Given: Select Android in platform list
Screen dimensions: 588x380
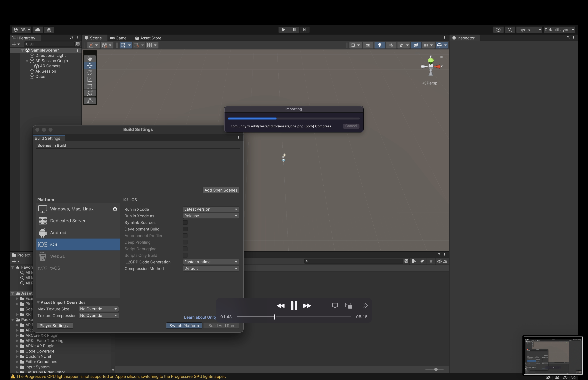Looking at the screenshot, I should point(58,233).
